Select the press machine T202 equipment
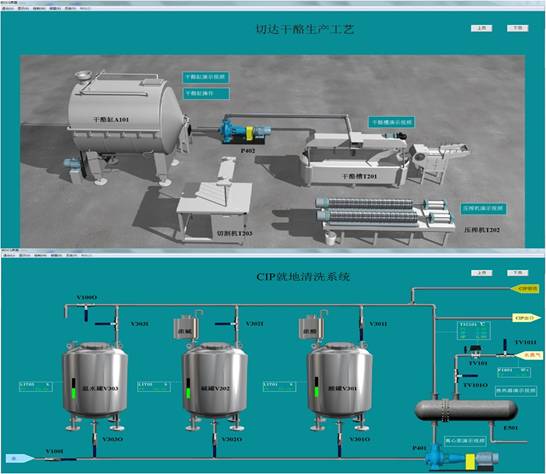The height and width of the screenshot is (474, 546). 385,218
